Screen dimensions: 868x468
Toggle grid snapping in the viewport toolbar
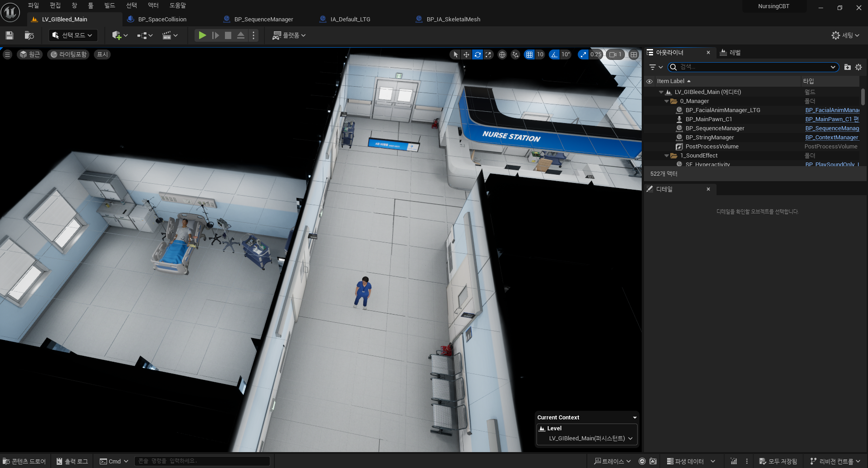[x=529, y=54]
